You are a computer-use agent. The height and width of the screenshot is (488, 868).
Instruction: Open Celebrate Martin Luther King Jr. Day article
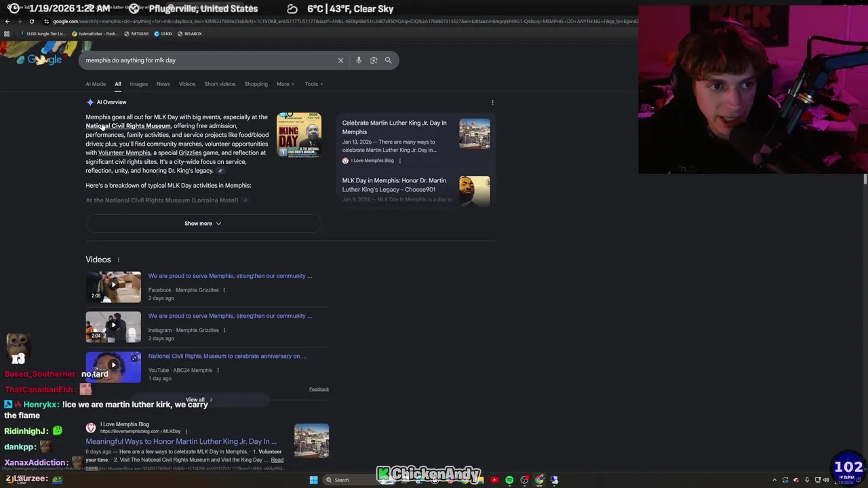click(x=394, y=127)
